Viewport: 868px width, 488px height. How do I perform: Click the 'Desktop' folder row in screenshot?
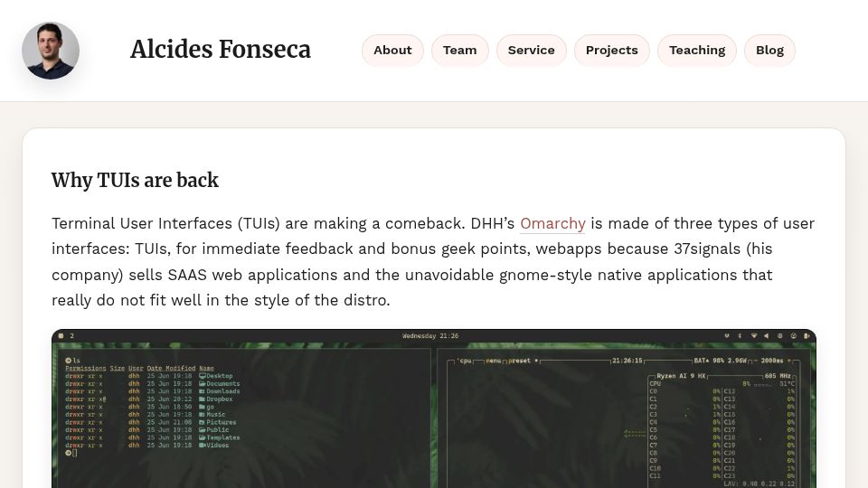(148, 376)
